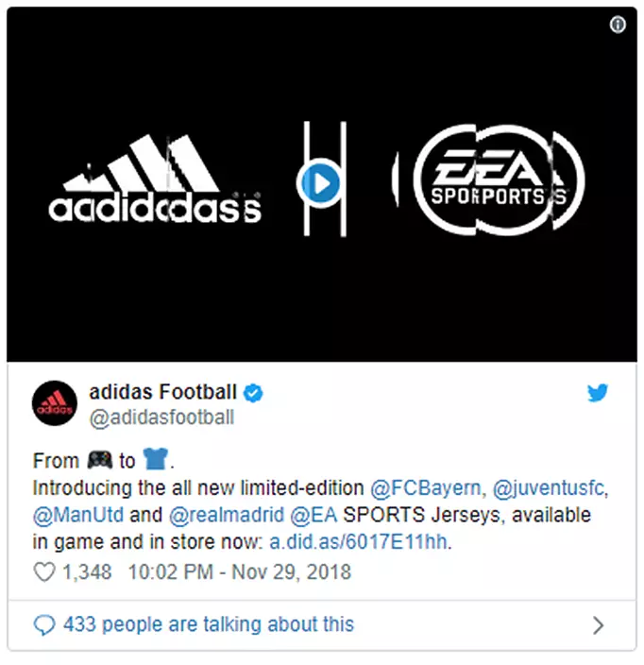This screenshot has height=665, width=644.
Task: Follow the @EA mention link
Action: pos(314,516)
